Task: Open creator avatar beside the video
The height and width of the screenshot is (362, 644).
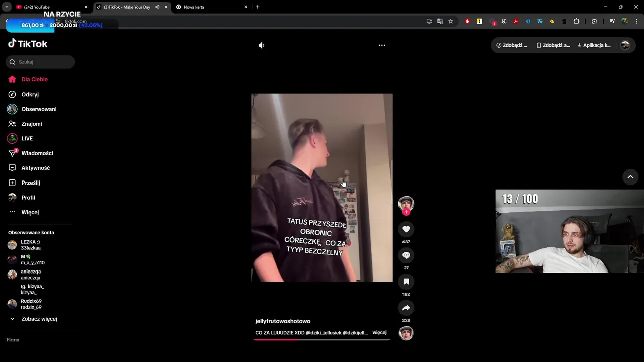Action: pyautogui.click(x=406, y=203)
